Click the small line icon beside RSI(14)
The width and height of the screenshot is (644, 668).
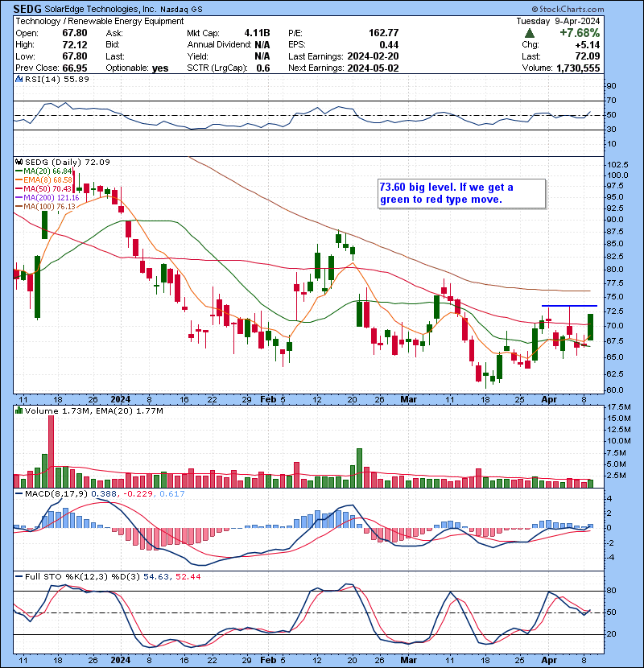[x=19, y=79]
